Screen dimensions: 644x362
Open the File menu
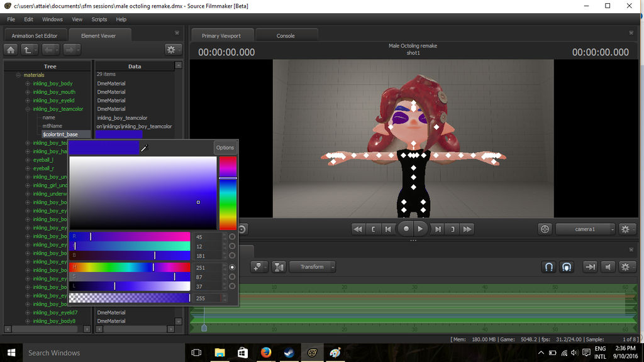(x=11, y=19)
